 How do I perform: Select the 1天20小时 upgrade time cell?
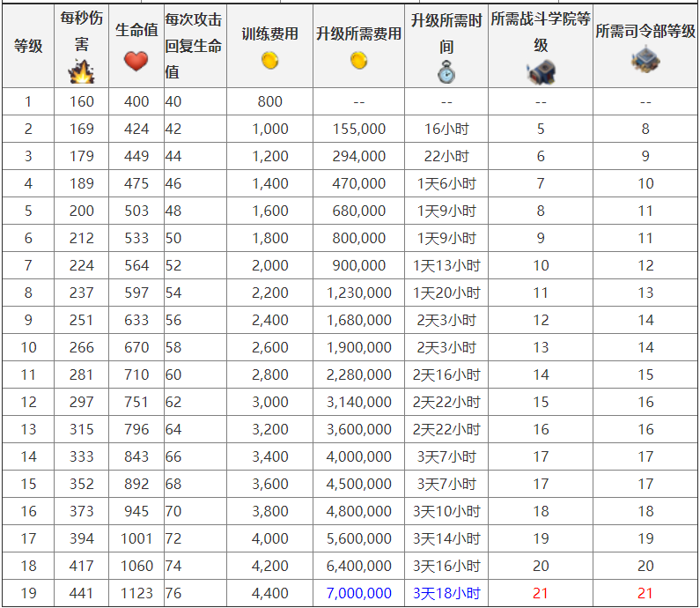[446, 293]
